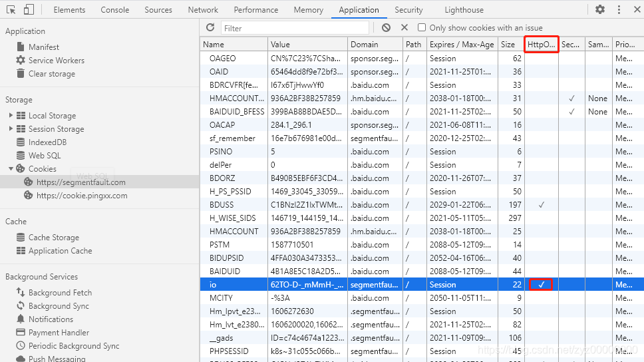Open the DevTools three-dot menu
This screenshot has width=644, height=362.
619,9
